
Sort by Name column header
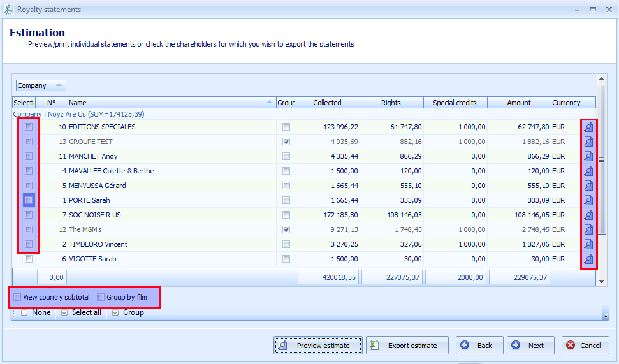171,103
